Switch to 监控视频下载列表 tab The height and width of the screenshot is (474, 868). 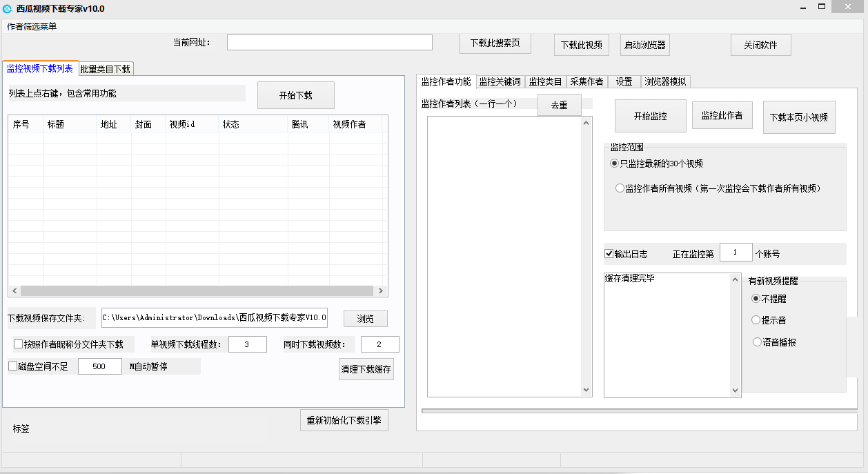(40, 68)
